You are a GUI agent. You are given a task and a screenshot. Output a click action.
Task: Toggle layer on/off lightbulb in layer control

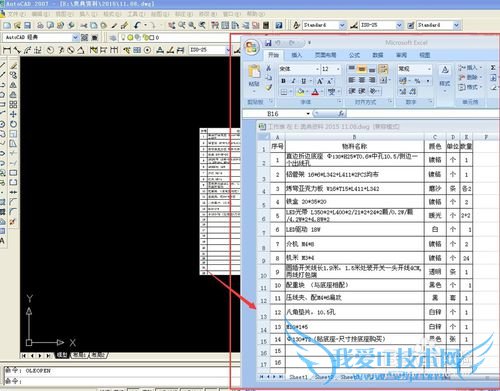[123, 37]
